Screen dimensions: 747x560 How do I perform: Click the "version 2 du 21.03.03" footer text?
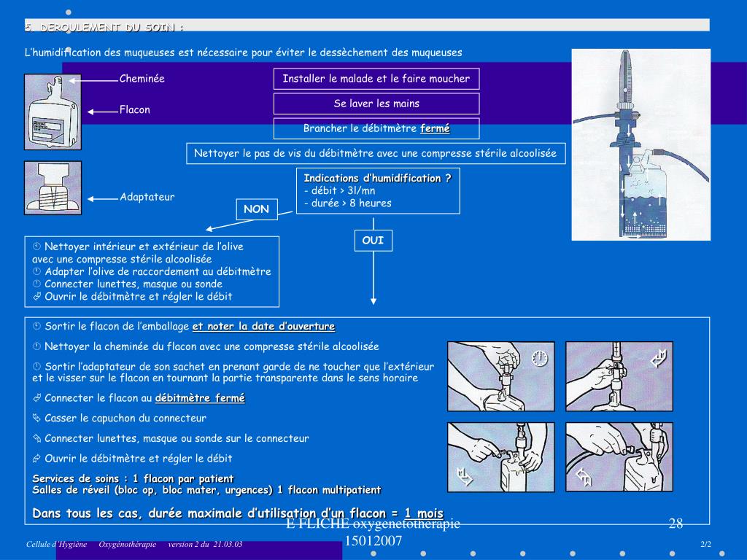click(x=205, y=544)
